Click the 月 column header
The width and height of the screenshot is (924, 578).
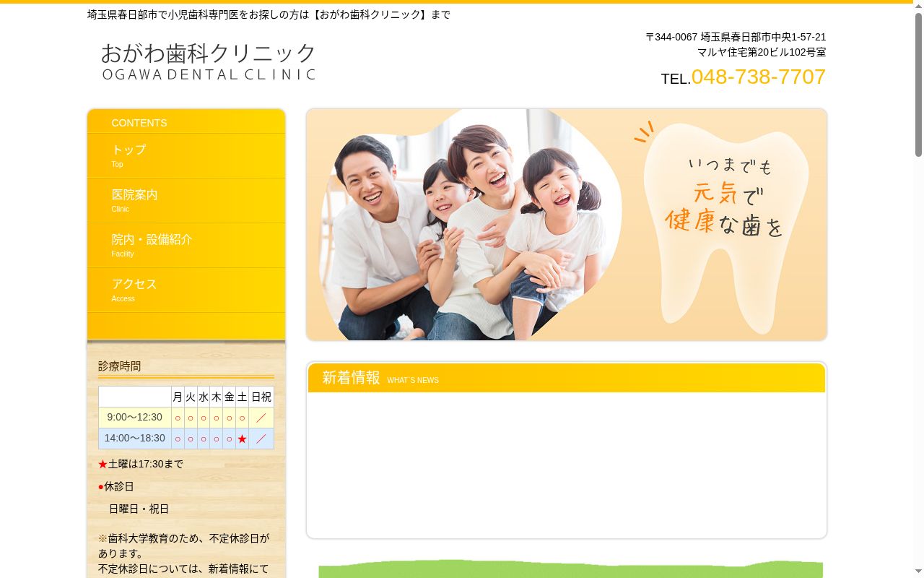coord(178,397)
